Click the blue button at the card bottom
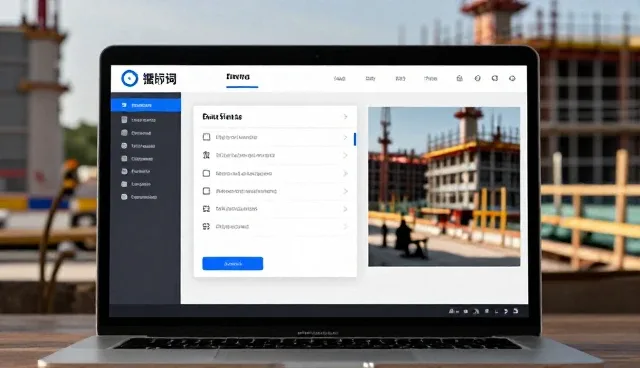The image size is (640, 368). coord(233,264)
